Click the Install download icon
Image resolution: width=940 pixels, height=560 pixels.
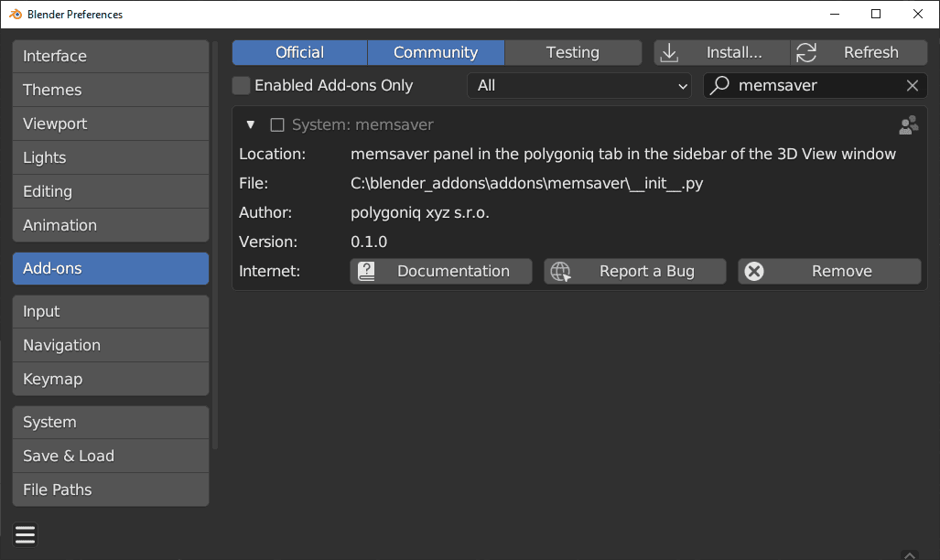click(669, 52)
